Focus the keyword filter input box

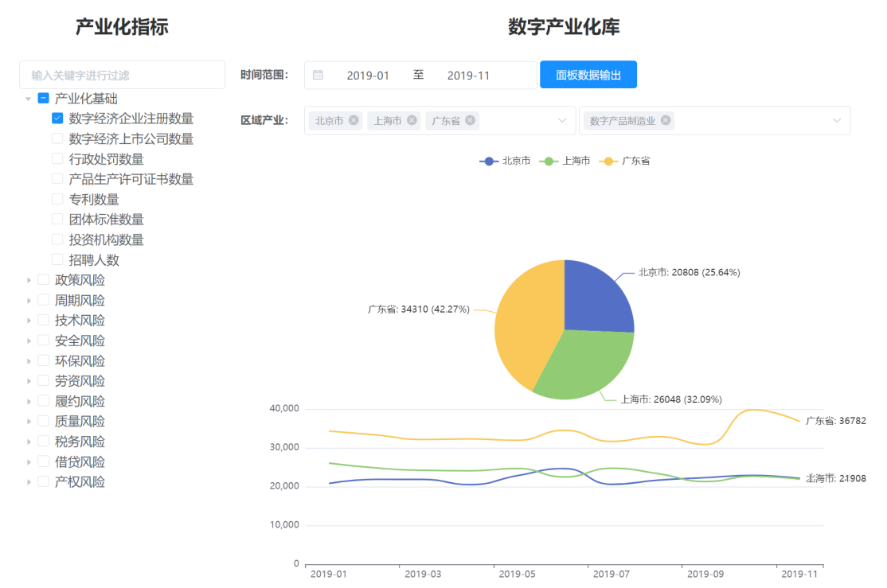click(122, 75)
